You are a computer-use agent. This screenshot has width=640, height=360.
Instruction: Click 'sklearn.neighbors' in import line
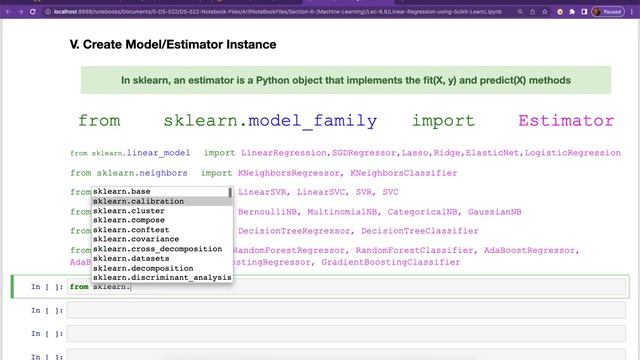(142, 173)
